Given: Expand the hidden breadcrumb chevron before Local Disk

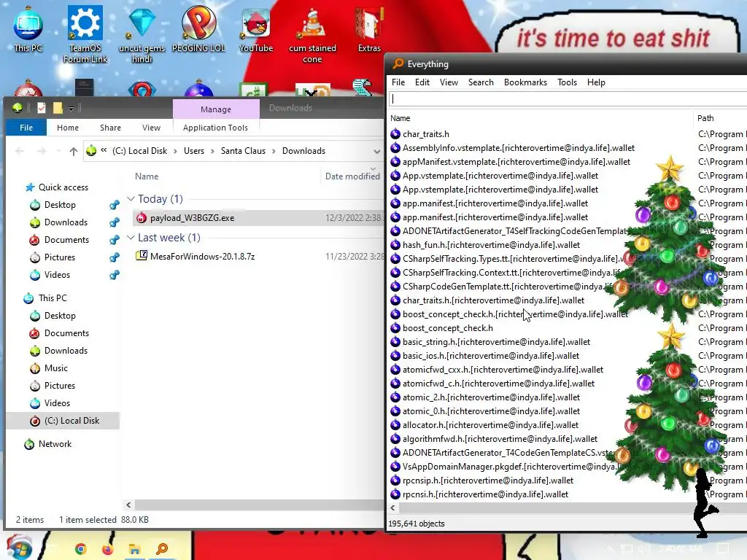Looking at the screenshot, I should [104, 150].
